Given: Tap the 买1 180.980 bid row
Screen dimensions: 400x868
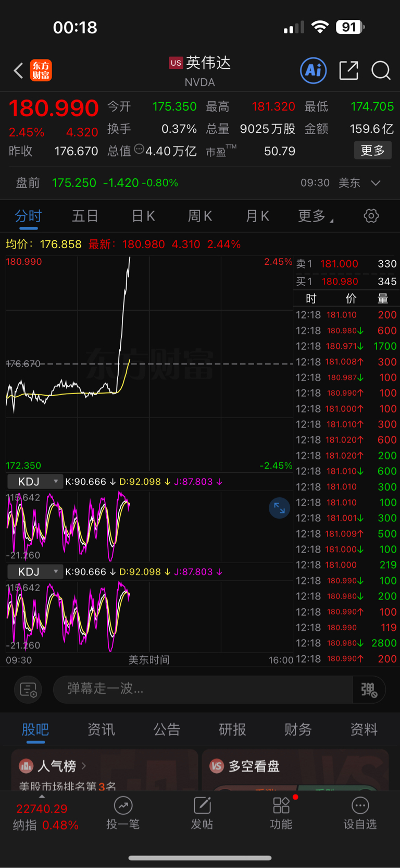Looking at the screenshot, I should click(x=346, y=282).
